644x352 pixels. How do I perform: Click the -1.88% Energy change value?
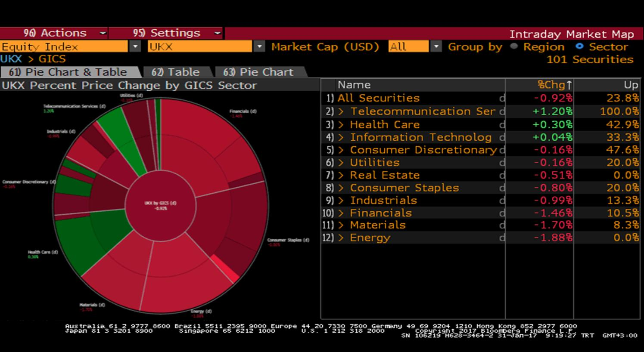[553, 238]
